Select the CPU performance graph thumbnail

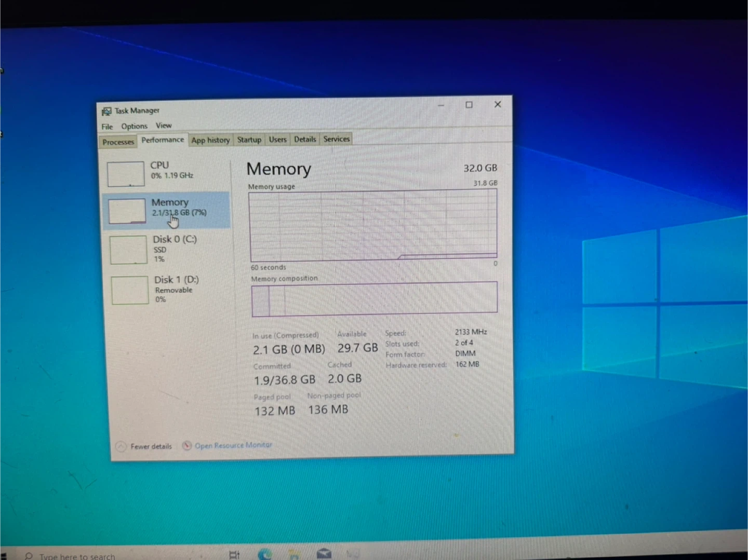click(126, 173)
